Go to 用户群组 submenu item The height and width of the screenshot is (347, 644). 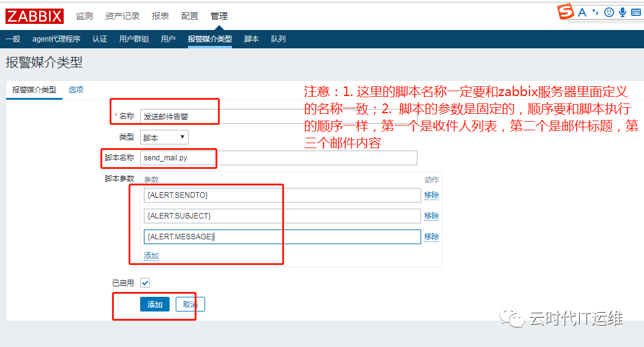click(x=134, y=39)
